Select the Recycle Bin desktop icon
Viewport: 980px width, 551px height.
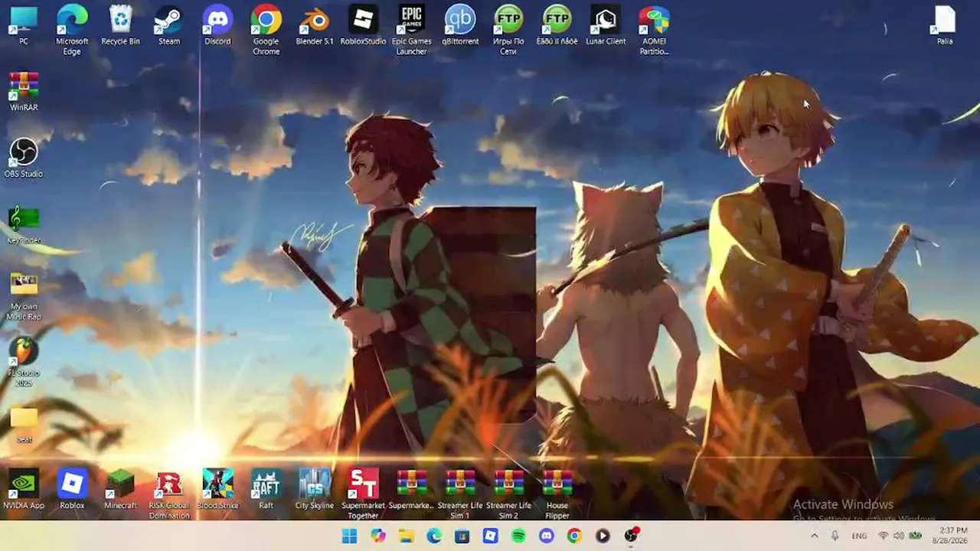pos(120,25)
